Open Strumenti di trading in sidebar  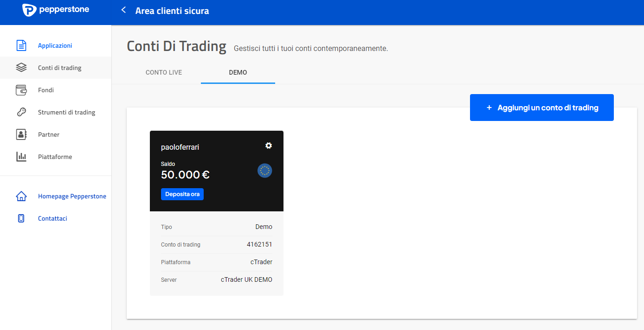[56, 112]
